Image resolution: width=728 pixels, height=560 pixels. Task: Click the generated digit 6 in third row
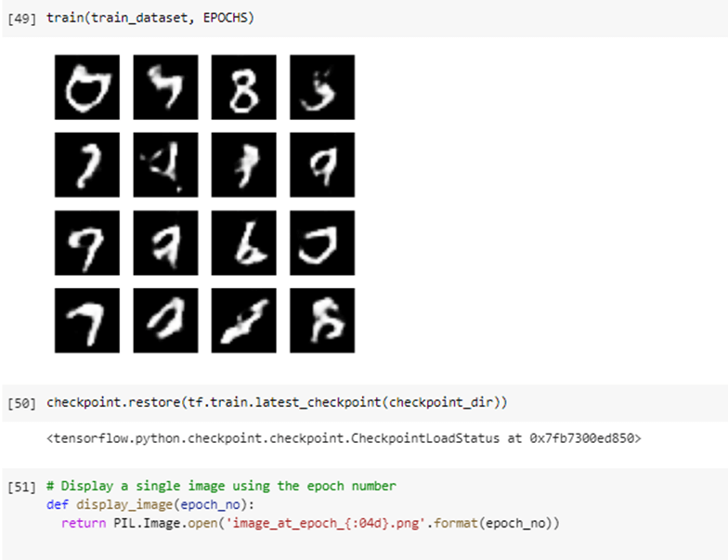[243, 243]
